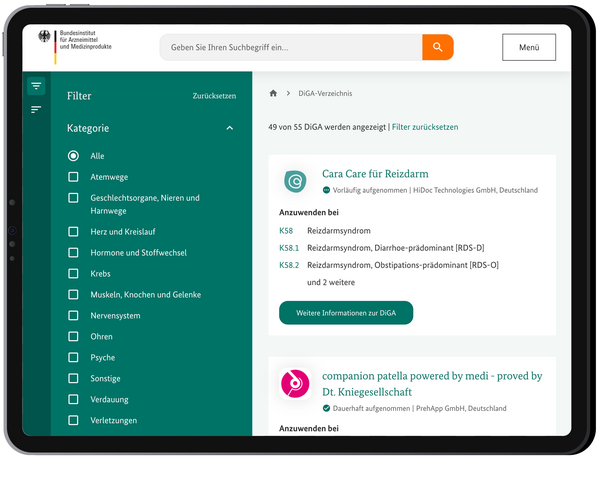
Task: Check the Krebs category
Action: pos(73,274)
